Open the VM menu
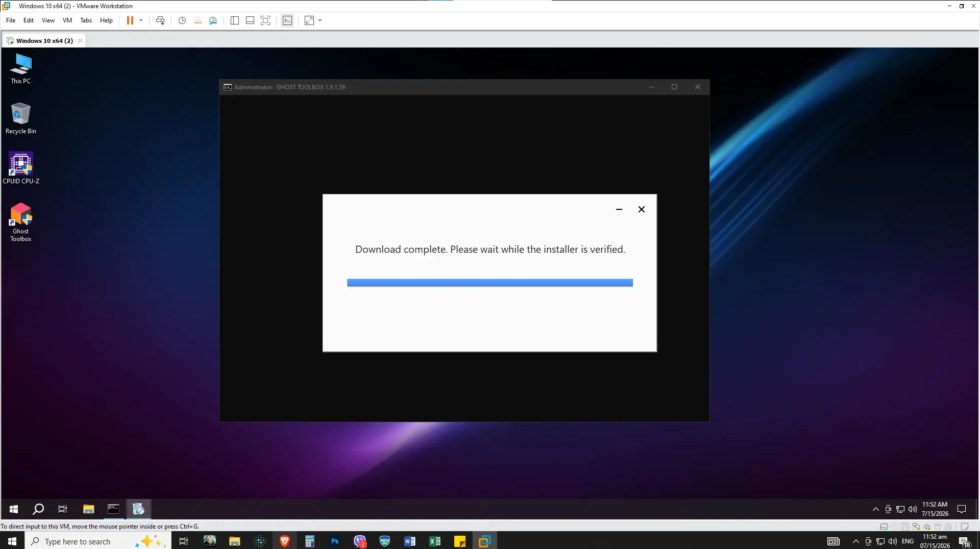This screenshot has width=980, height=549. click(67, 20)
